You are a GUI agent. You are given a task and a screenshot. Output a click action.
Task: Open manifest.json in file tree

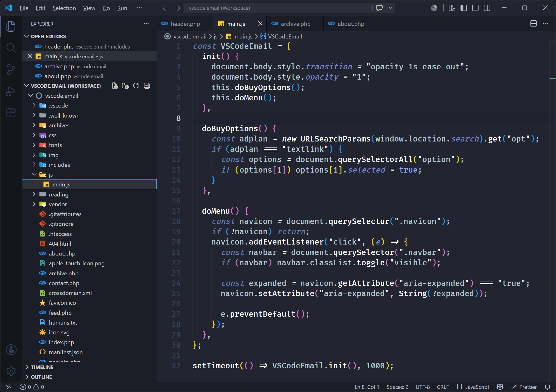point(66,352)
